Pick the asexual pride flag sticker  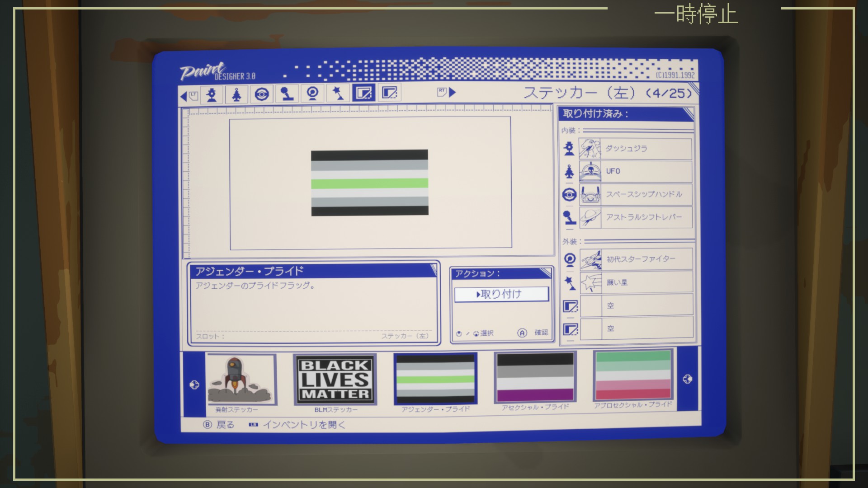pyautogui.click(x=535, y=377)
